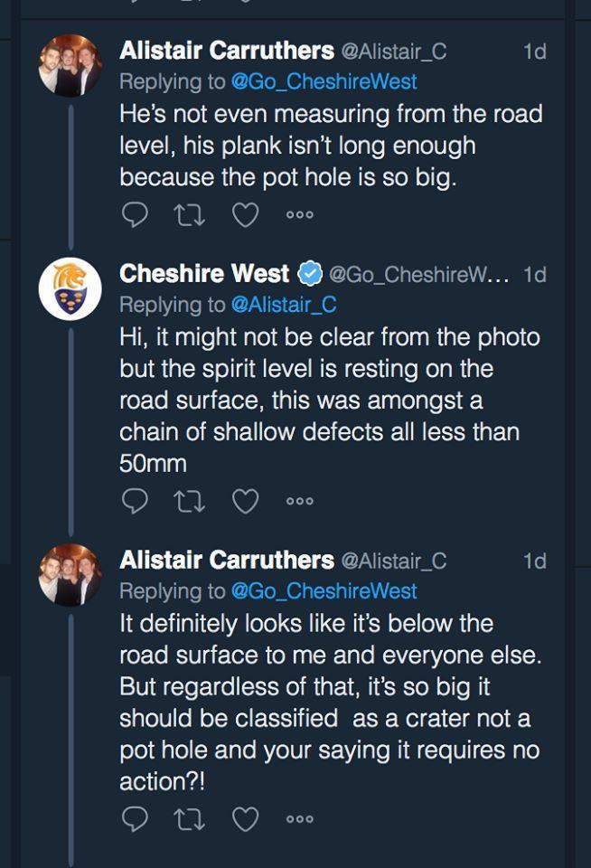
Task: Like Alistair's crater tweet
Action: [245, 817]
